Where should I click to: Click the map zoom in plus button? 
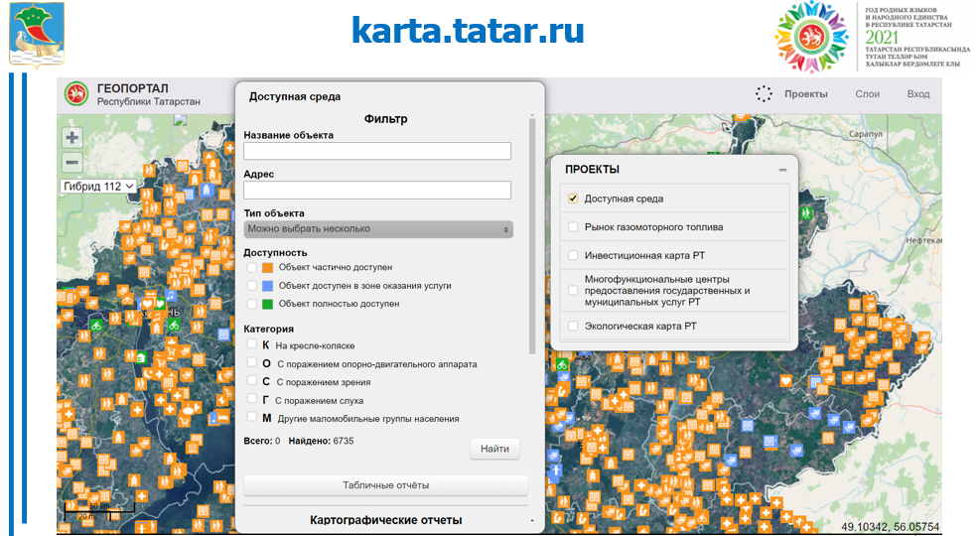(x=71, y=138)
